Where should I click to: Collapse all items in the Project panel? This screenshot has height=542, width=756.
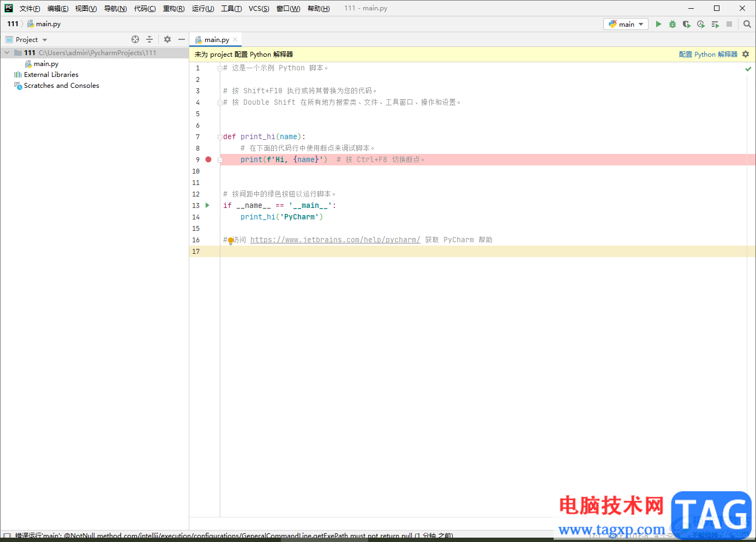(x=149, y=39)
